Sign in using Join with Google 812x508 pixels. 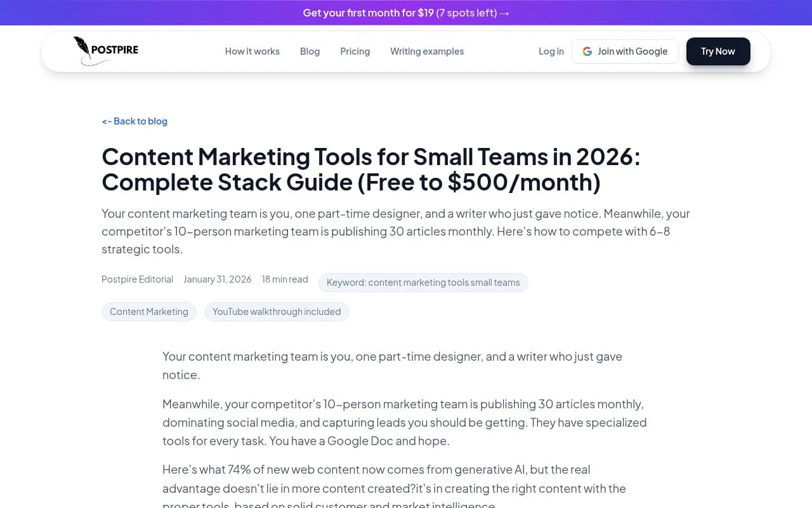[625, 51]
